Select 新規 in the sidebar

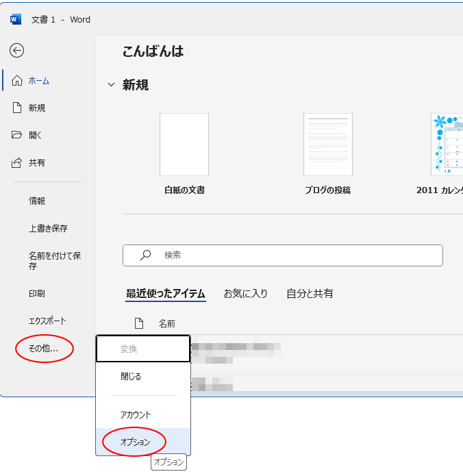[37, 108]
